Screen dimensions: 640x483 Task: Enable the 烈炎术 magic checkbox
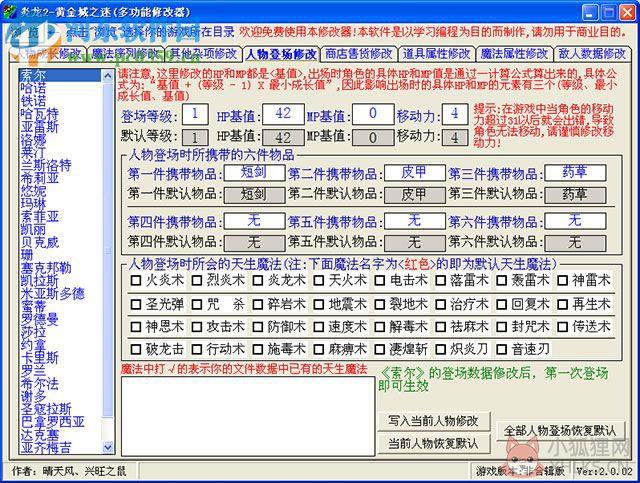click(x=197, y=280)
